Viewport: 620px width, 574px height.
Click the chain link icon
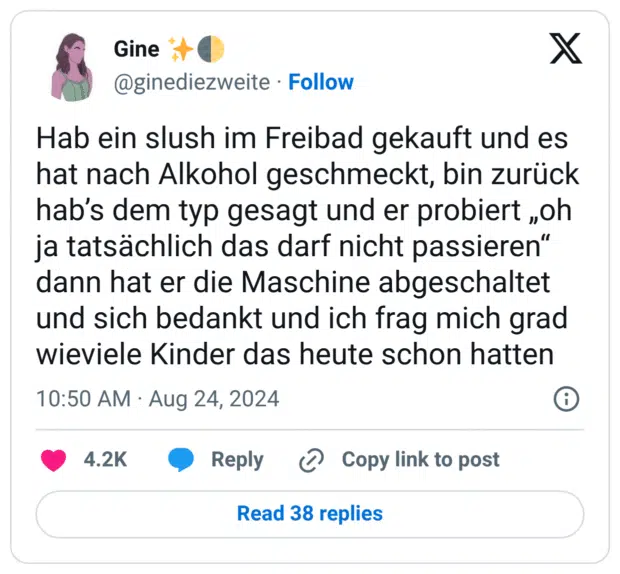click(312, 460)
